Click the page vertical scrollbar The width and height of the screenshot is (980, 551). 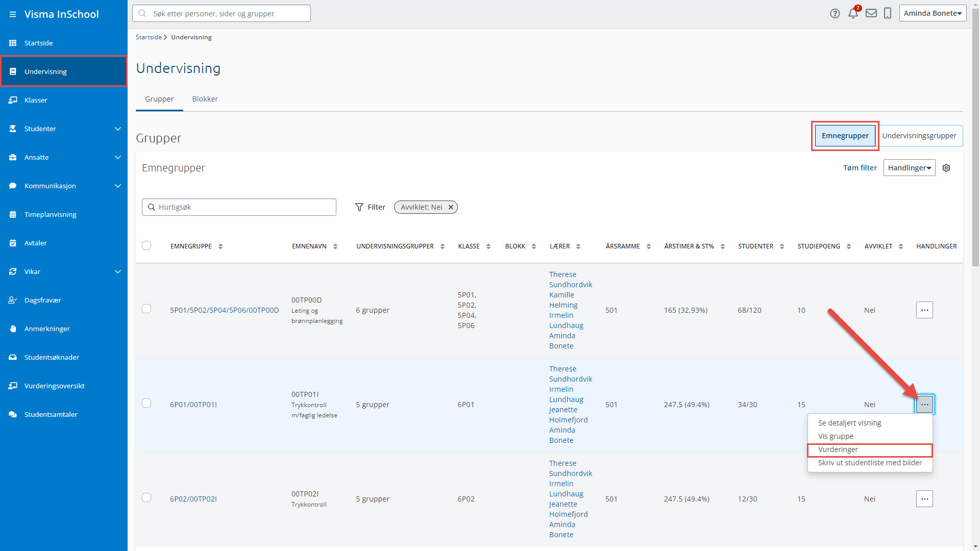tap(975, 138)
